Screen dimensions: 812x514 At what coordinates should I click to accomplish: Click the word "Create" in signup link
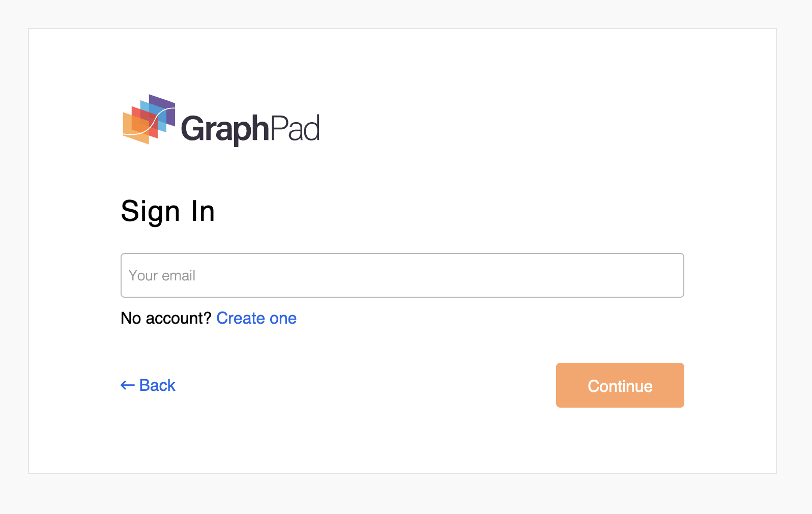point(241,318)
